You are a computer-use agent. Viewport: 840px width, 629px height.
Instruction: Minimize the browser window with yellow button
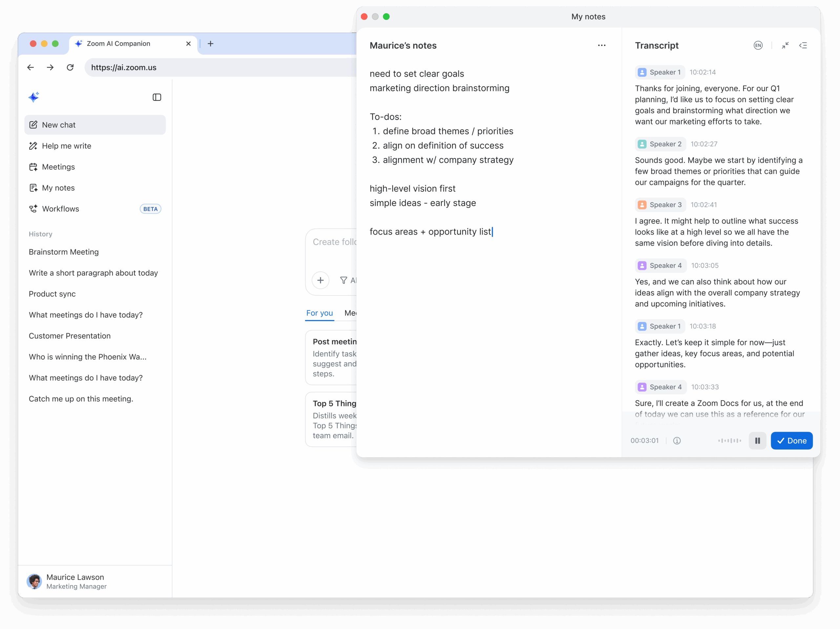tap(44, 44)
